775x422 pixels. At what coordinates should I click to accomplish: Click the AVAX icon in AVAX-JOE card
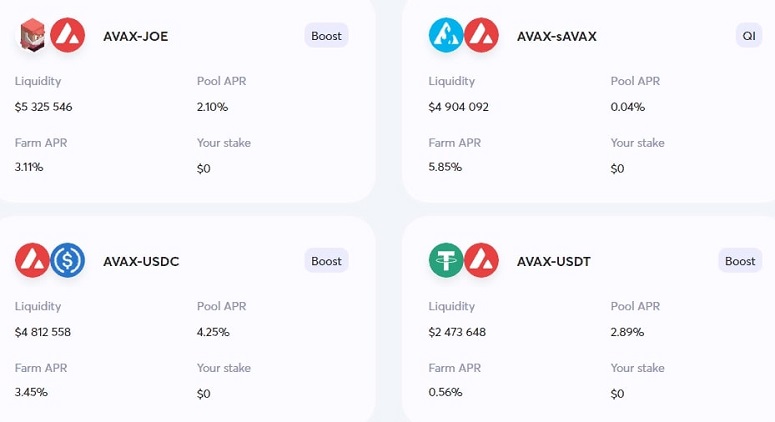tap(68, 35)
